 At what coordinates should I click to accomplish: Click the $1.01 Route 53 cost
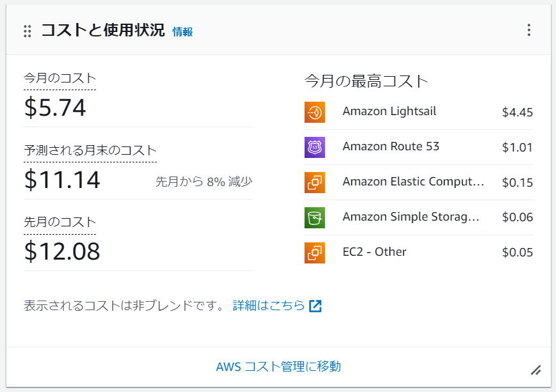518,148
